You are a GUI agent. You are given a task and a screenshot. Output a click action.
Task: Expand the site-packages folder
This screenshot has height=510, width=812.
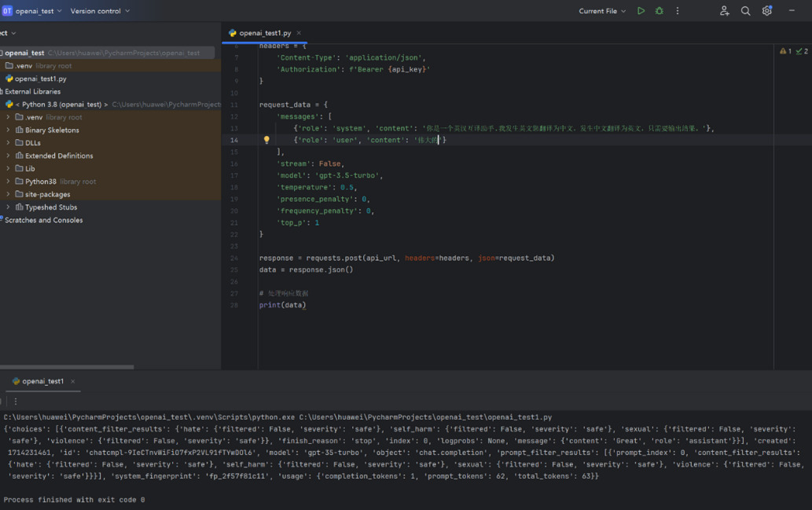(8, 194)
